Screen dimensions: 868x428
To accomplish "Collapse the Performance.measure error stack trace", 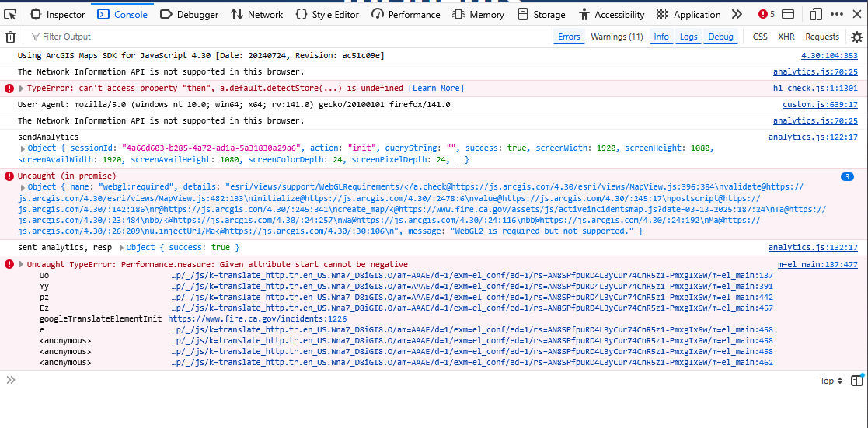I will click(x=22, y=265).
